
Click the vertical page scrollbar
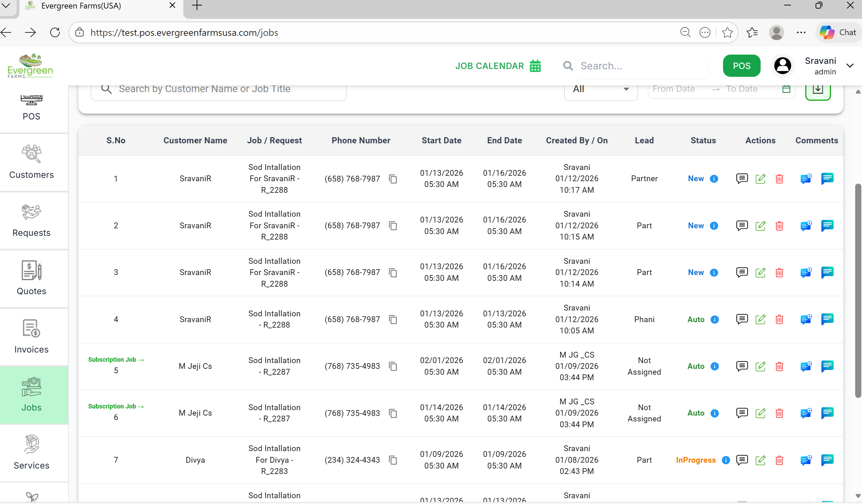(858, 291)
